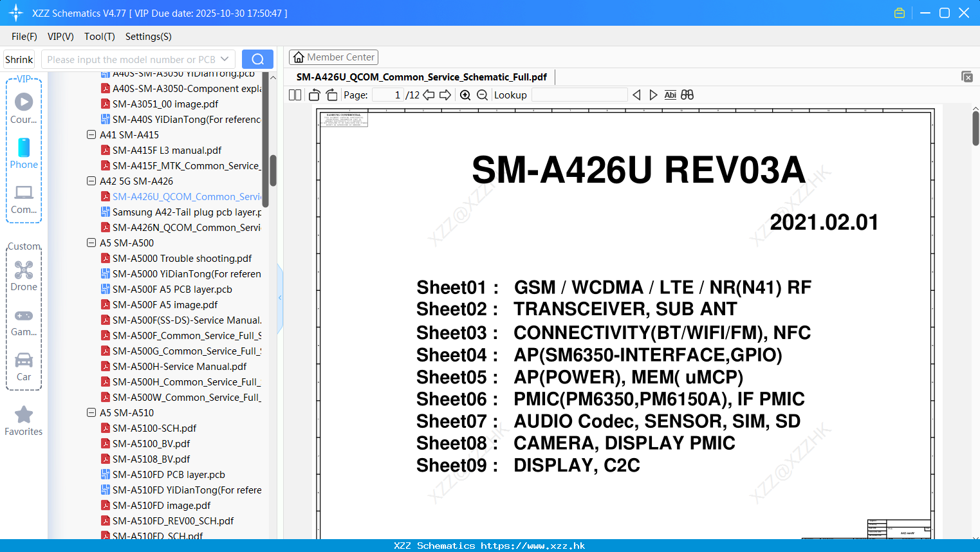Screen dimensions: 980x552
Task: Rotate the page clockwise
Action: pos(331,95)
